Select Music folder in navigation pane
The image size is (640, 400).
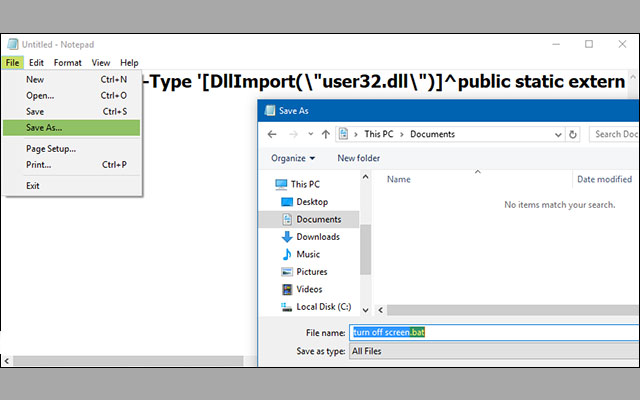(x=308, y=254)
